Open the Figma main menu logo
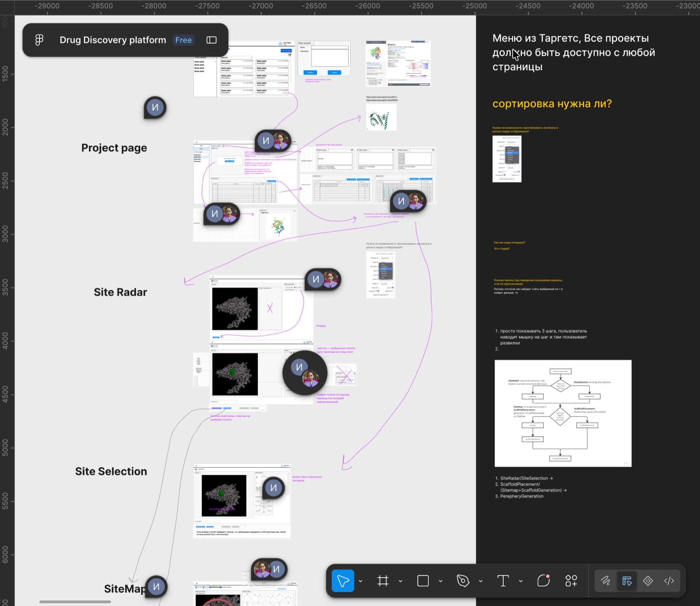The height and width of the screenshot is (606, 700). coord(39,40)
